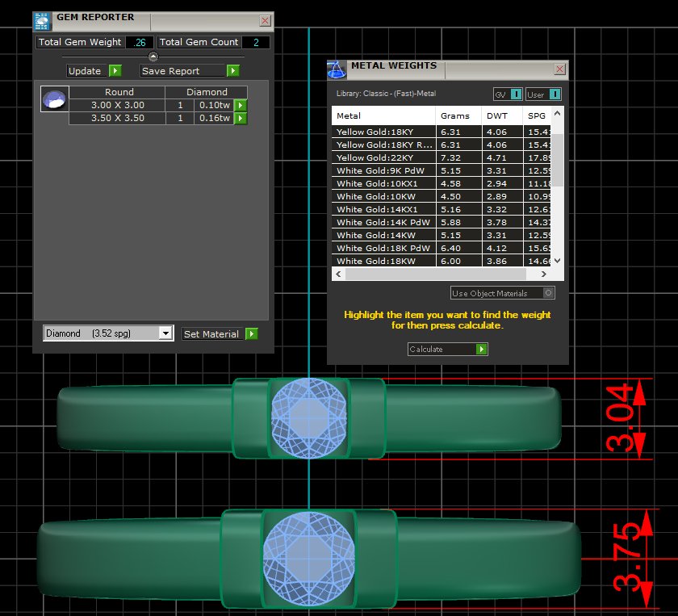Select the White Gold:14K PdW row
Screen dimensions: 678x616
click(441, 223)
